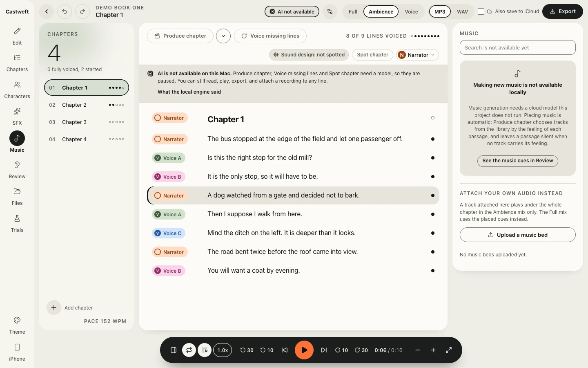
Task: Open the mix settings sliders icon
Action: pos(330,11)
